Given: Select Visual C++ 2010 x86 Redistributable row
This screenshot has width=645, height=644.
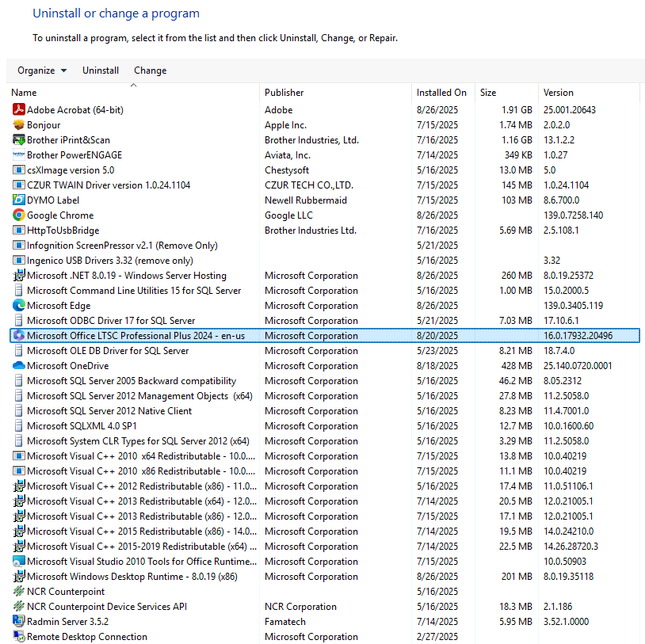Looking at the screenshot, I should pyautogui.click(x=325, y=471).
